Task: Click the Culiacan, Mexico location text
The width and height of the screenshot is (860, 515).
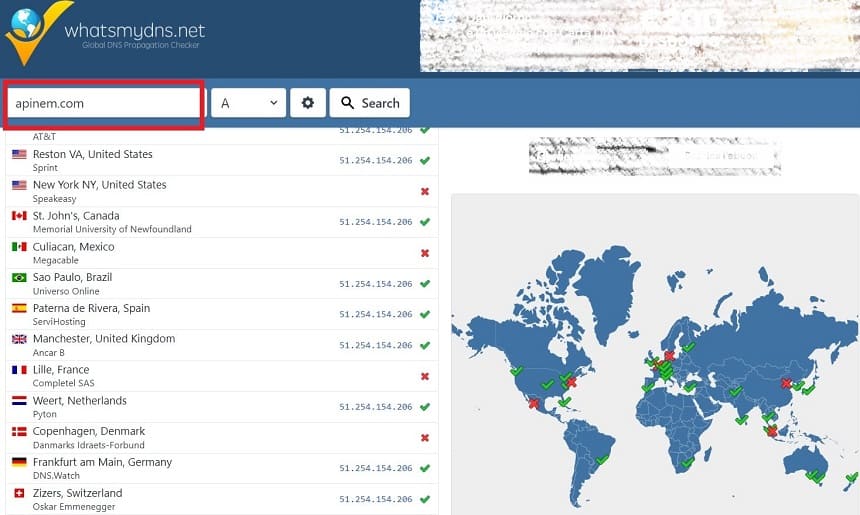Action: (x=73, y=247)
